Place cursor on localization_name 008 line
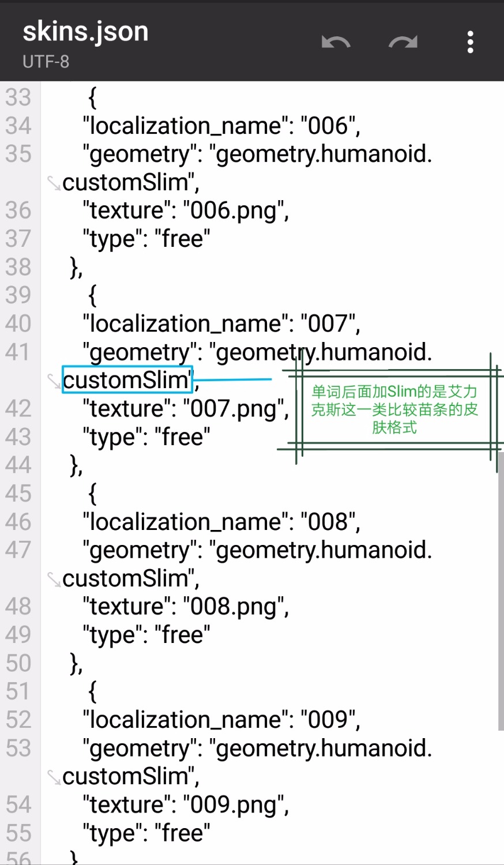This screenshot has height=865, width=504. [221, 522]
